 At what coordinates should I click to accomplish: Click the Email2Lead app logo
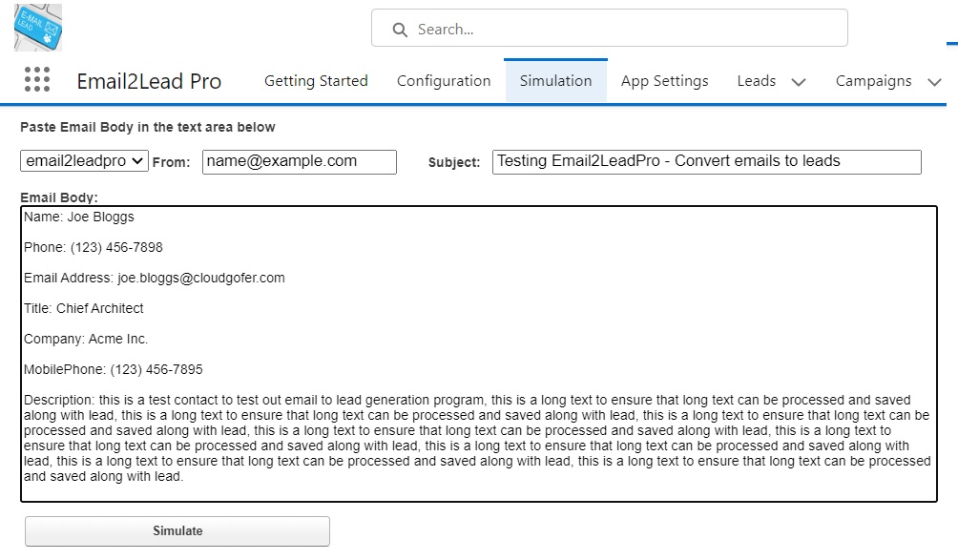pos(38,28)
